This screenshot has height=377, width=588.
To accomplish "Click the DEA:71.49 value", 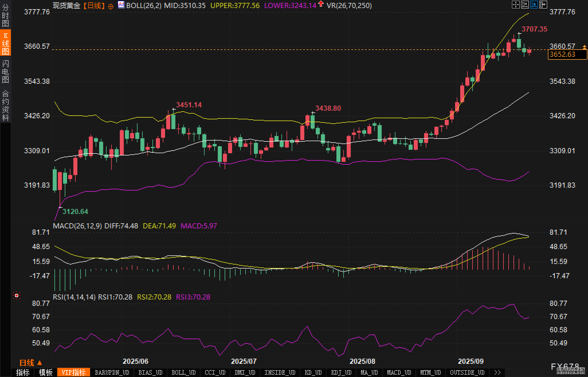I will [x=159, y=226].
